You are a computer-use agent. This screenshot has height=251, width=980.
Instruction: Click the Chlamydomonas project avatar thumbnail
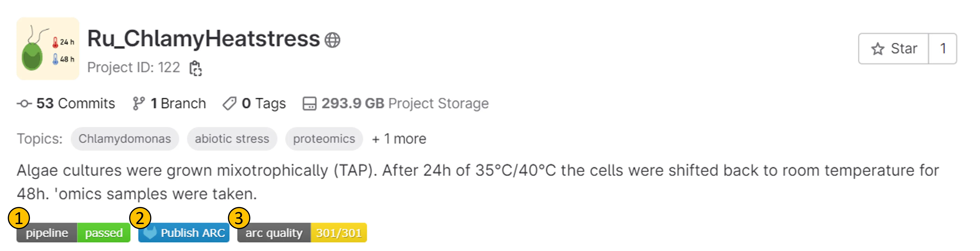(x=48, y=48)
